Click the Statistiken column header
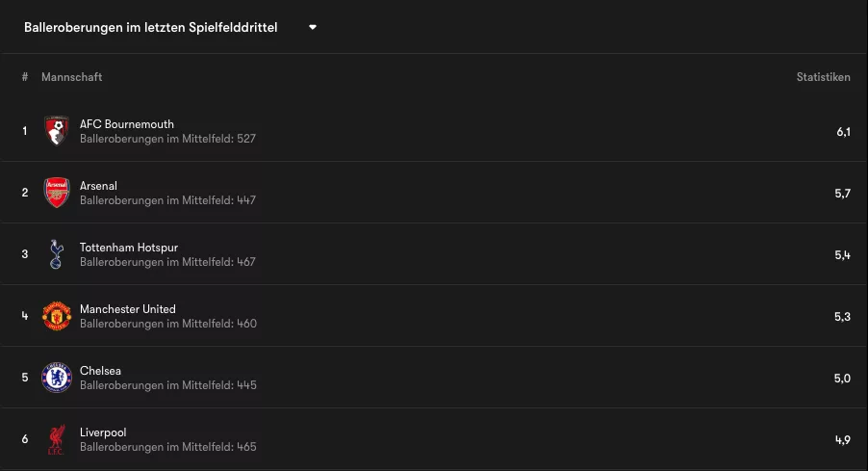Screen dimensions: 868x471 click(x=823, y=77)
